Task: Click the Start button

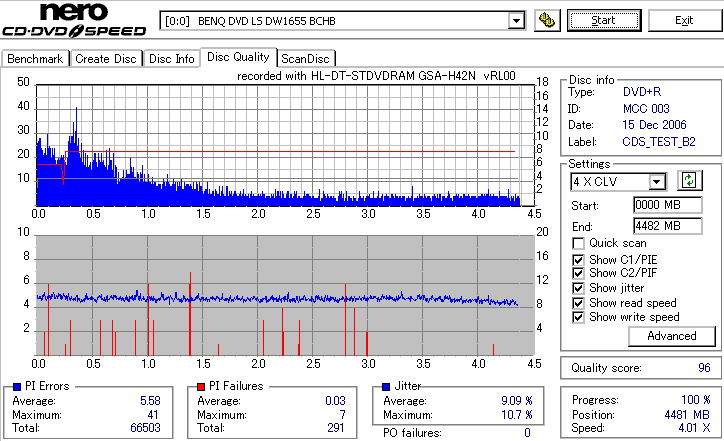Action: (604, 20)
